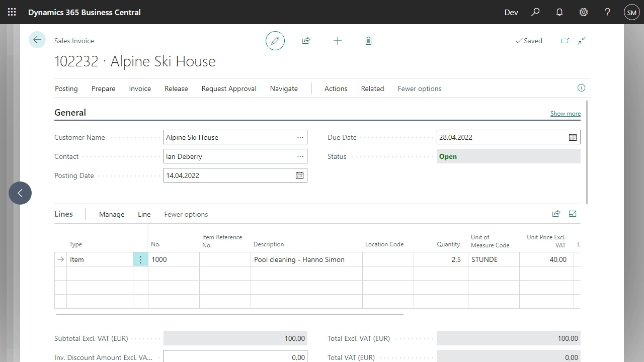Open notifications bell icon
This screenshot has height=362, width=644.
[x=559, y=12]
